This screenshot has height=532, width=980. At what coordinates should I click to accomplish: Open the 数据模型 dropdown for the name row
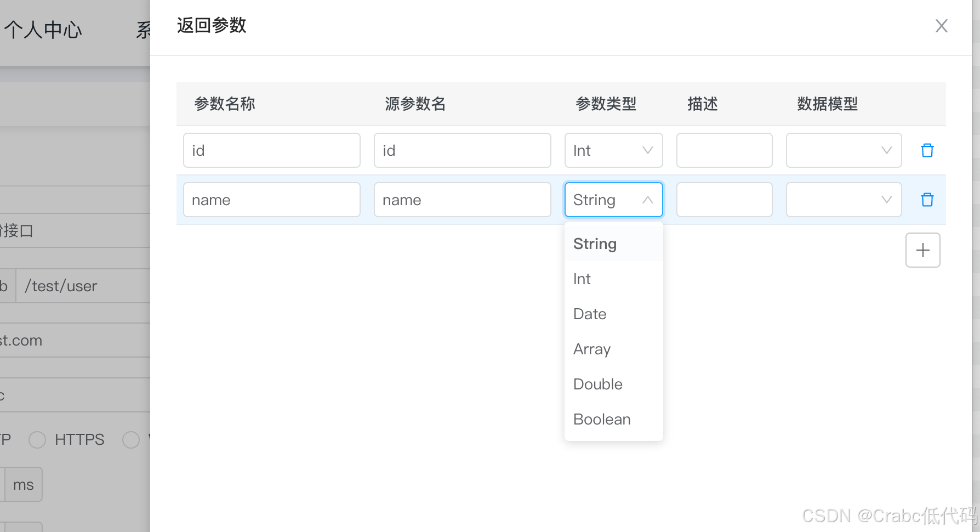click(844, 199)
